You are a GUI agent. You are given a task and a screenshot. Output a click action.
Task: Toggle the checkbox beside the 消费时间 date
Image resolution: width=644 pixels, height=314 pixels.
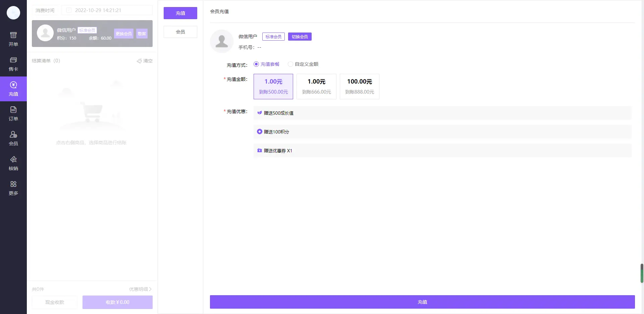pos(69,10)
